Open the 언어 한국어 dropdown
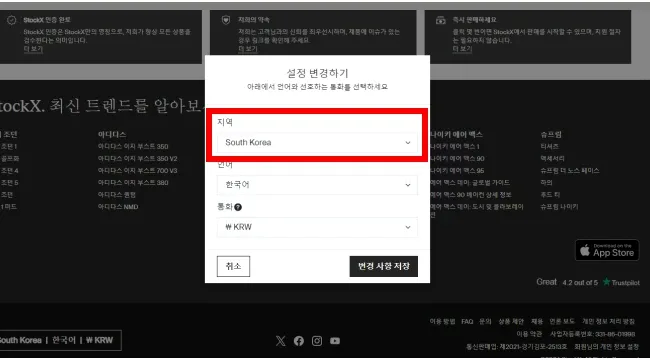Image resolution: width=650 pixels, height=360 pixels. pyautogui.click(x=317, y=185)
